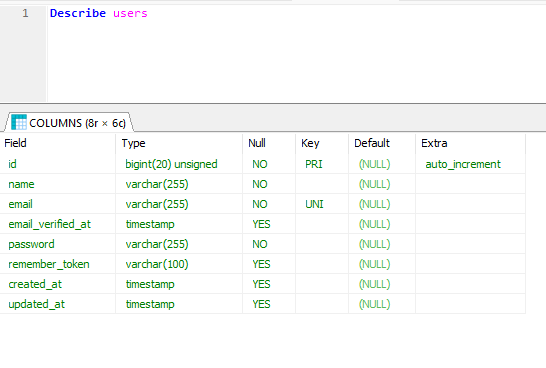Click the (NULL) default in email row
The width and height of the screenshot is (546, 368).
(x=382, y=204)
